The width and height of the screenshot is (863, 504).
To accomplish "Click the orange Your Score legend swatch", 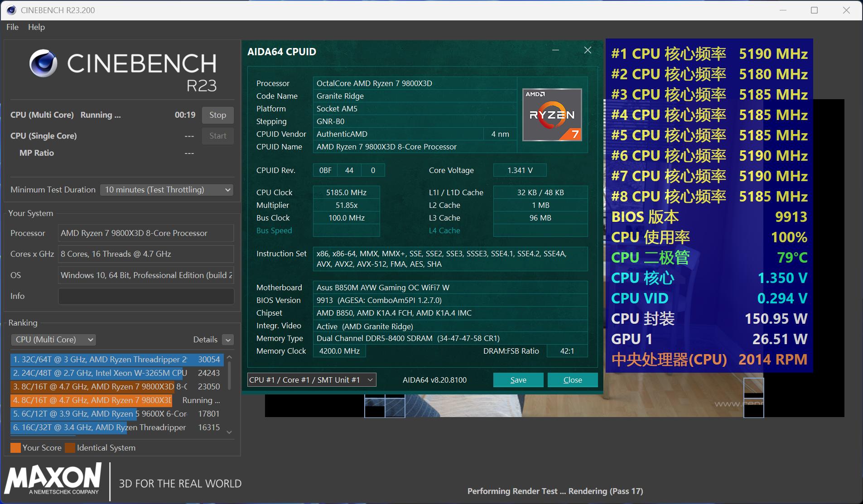I will click(x=15, y=448).
